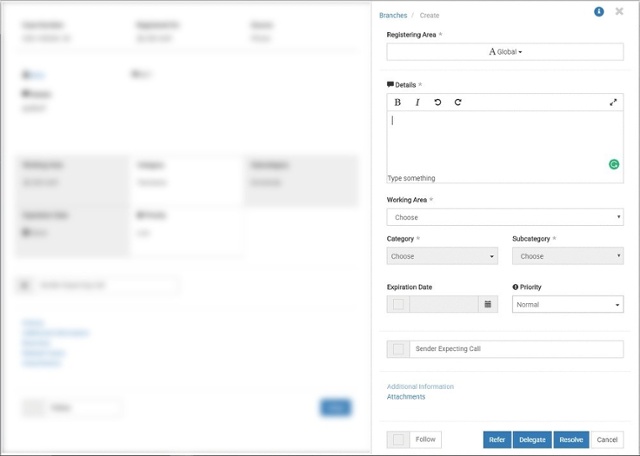The height and width of the screenshot is (456, 640).
Task: Click the undo arrow in editor toolbar
Action: tap(437, 102)
